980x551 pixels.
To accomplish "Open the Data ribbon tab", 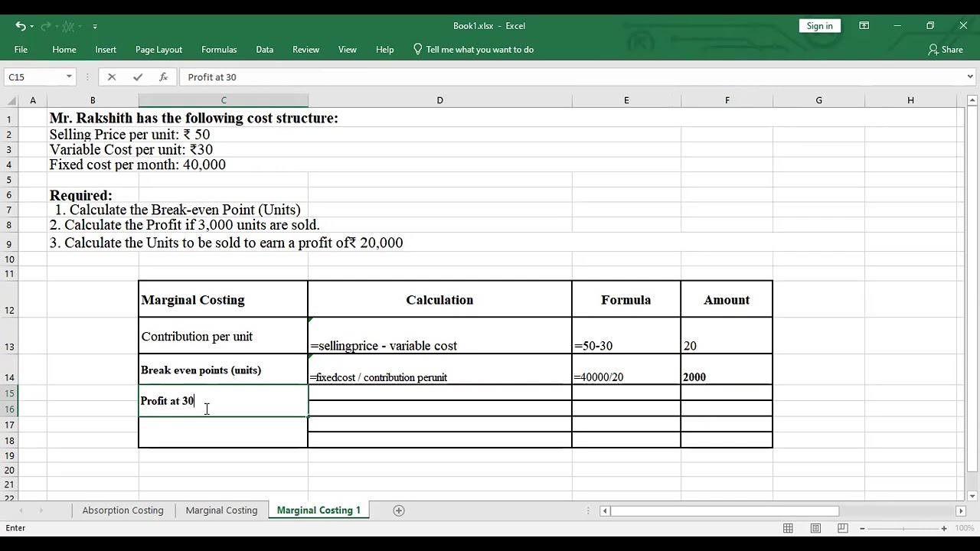I will pos(265,50).
